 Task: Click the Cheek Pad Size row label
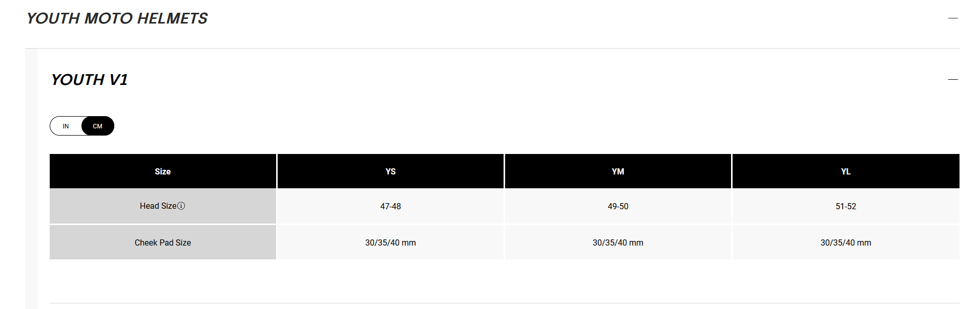[x=163, y=242]
